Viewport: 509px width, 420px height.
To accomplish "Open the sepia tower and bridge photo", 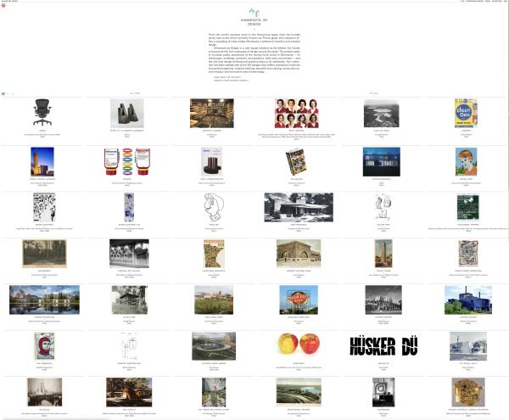I will pyautogui.click(x=44, y=392).
